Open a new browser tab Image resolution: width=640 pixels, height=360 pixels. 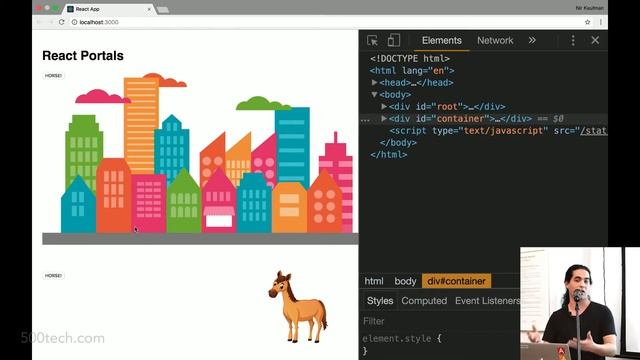coord(163,10)
